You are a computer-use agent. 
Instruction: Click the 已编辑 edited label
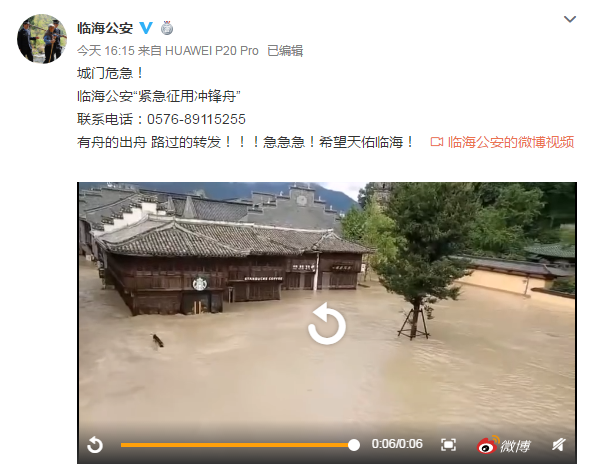pos(285,50)
